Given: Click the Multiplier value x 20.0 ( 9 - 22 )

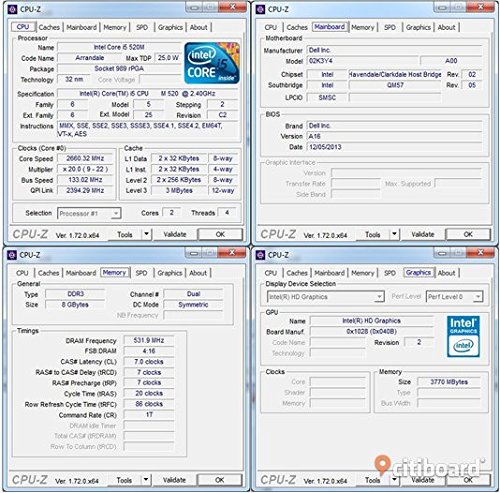Looking at the screenshot, I should (x=85, y=169).
